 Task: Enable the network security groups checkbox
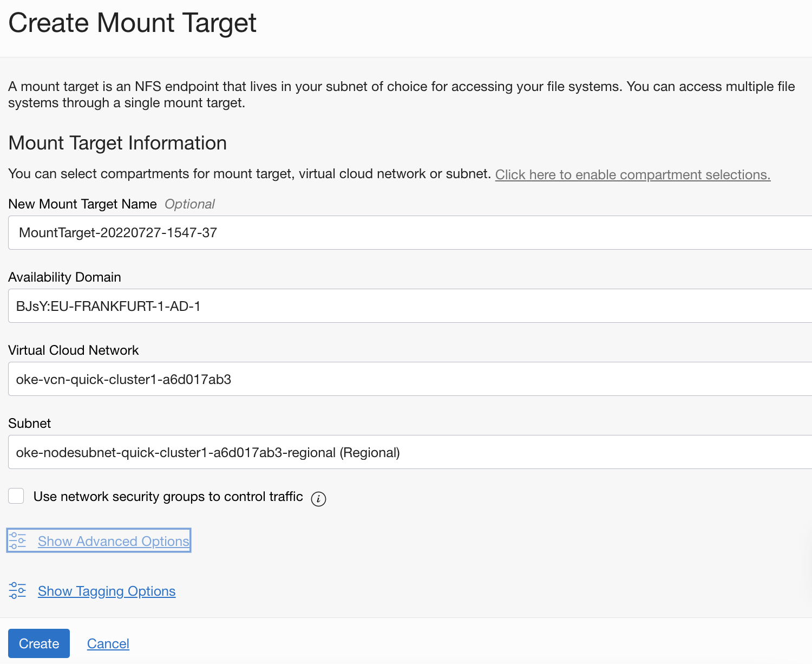[x=16, y=496]
